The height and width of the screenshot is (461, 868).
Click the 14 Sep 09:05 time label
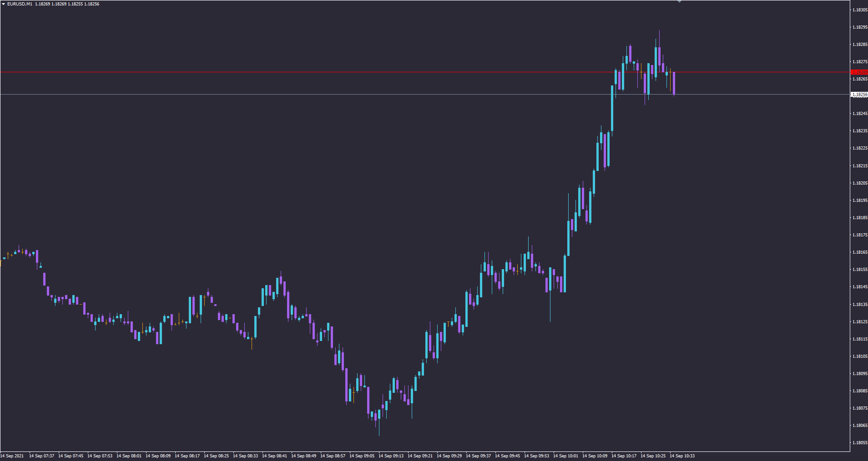coord(362,456)
